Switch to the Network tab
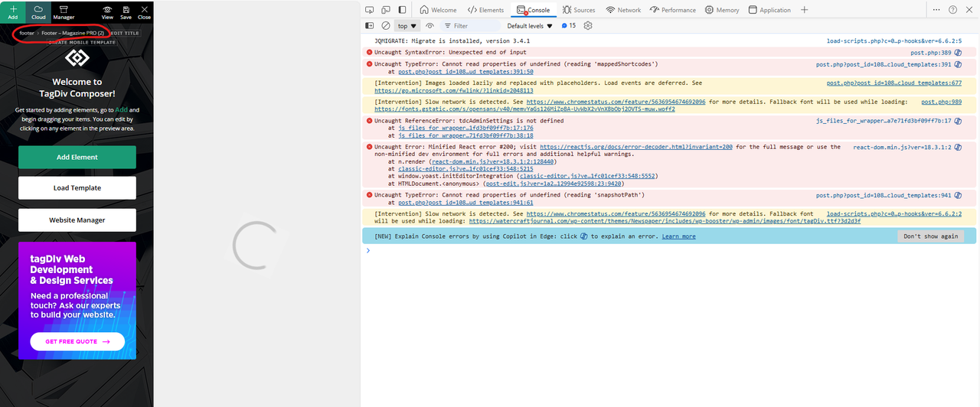Image resolution: width=980 pixels, height=407 pixels. click(x=623, y=10)
